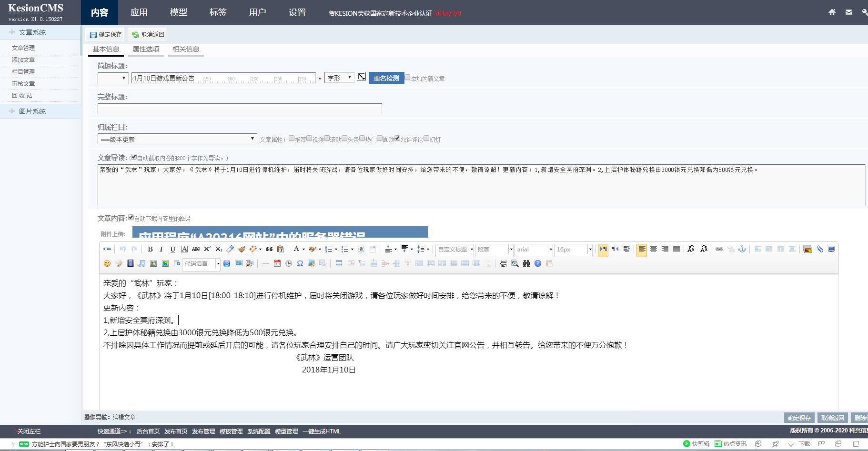The height and width of the screenshot is (451, 868).
Task: Enable the 视频 article attribute
Action: [309, 139]
